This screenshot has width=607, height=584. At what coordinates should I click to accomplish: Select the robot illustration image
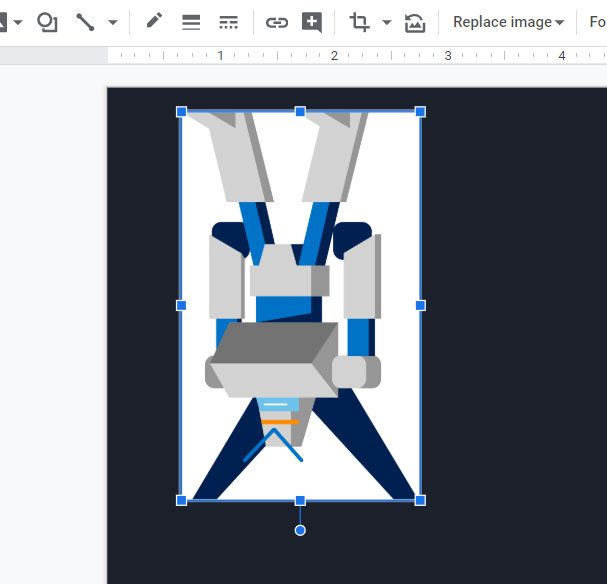tap(300, 300)
